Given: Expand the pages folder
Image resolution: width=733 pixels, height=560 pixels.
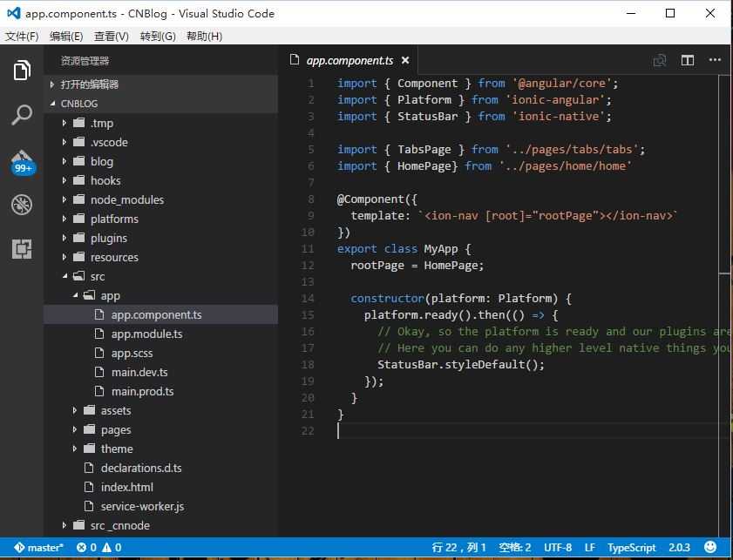Looking at the screenshot, I should click(115, 429).
